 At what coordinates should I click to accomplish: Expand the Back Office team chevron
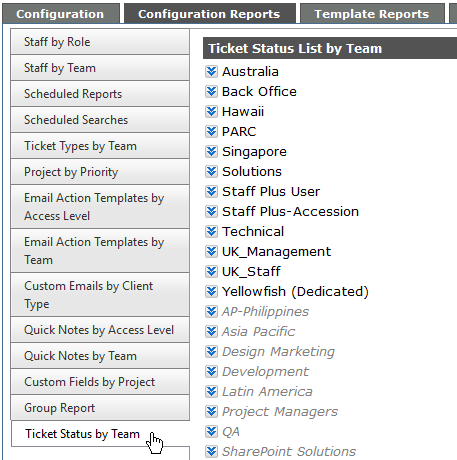click(x=211, y=91)
